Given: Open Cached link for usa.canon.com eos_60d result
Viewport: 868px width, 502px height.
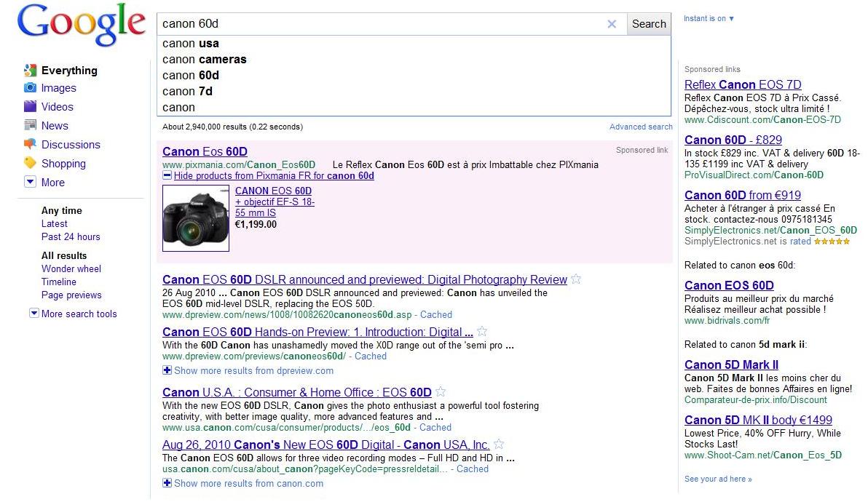Looking at the screenshot, I should (x=435, y=427).
